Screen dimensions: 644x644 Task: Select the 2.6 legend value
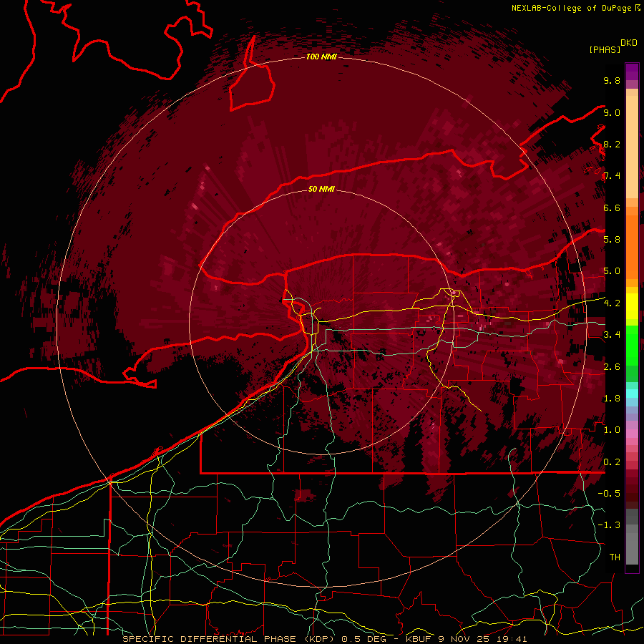click(x=612, y=367)
